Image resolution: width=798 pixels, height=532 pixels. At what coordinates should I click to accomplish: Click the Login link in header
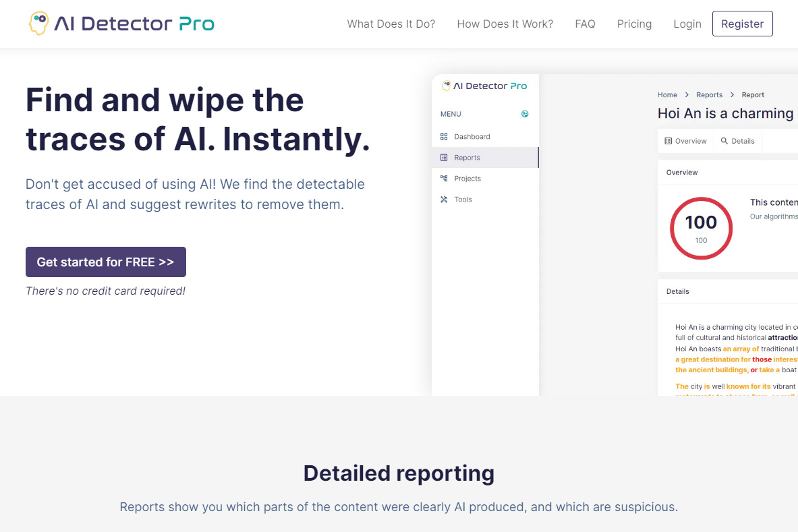coord(687,24)
